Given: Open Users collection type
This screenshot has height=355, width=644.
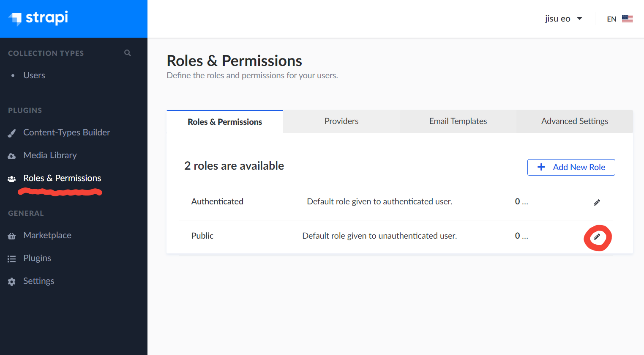Looking at the screenshot, I should pos(34,75).
